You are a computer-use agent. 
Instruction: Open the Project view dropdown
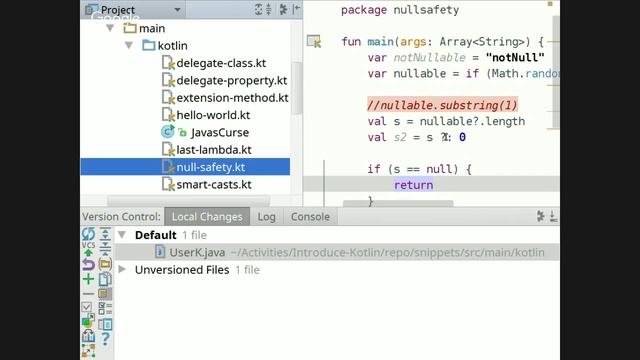pos(177,10)
